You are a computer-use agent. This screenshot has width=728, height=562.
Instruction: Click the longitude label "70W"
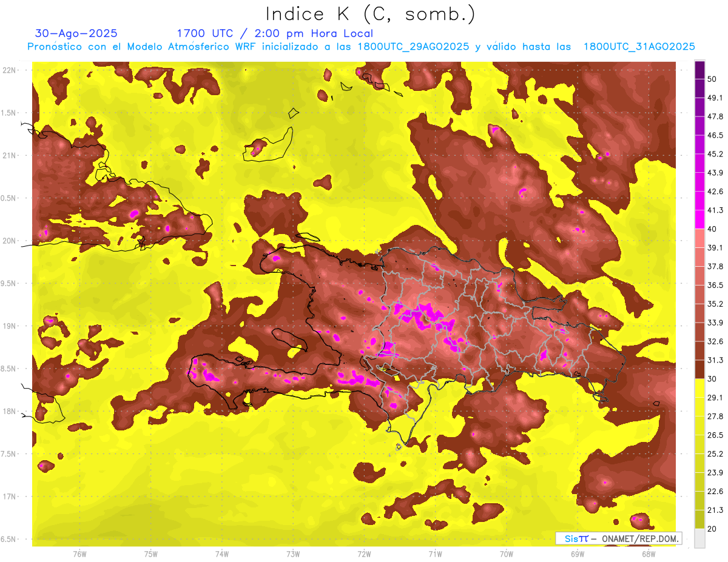(507, 554)
